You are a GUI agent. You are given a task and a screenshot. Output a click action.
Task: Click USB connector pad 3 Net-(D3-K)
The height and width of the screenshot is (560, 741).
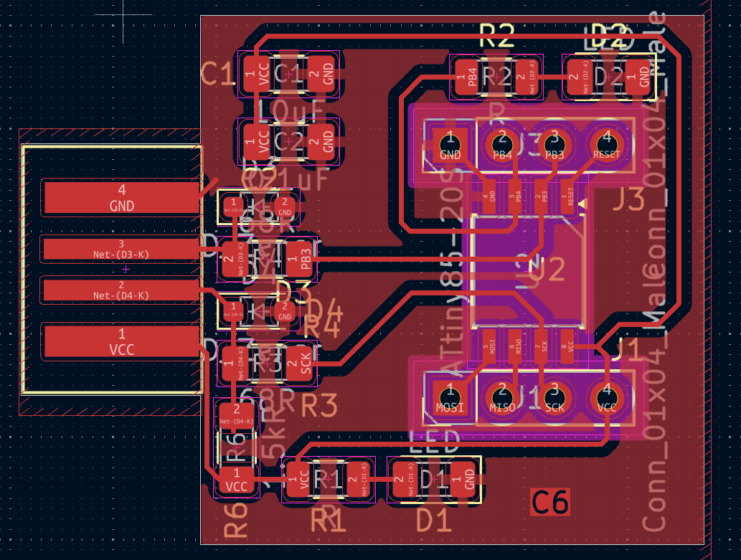(x=121, y=249)
